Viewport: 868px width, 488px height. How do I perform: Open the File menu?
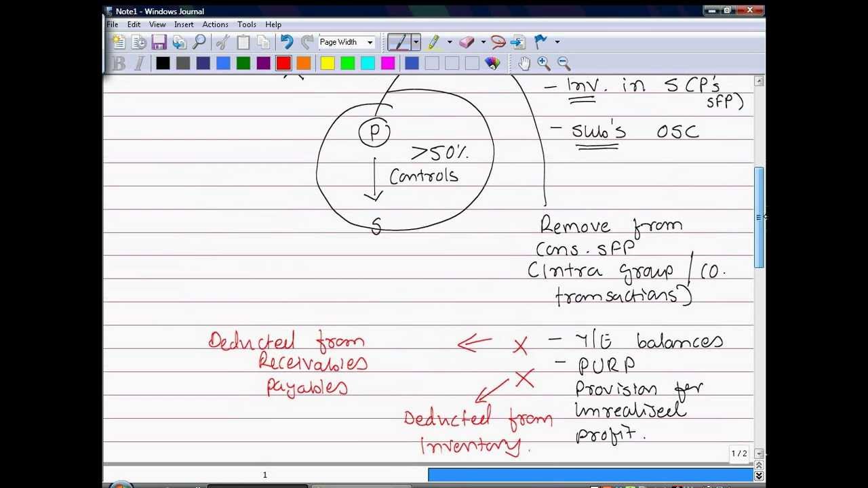pos(113,24)
